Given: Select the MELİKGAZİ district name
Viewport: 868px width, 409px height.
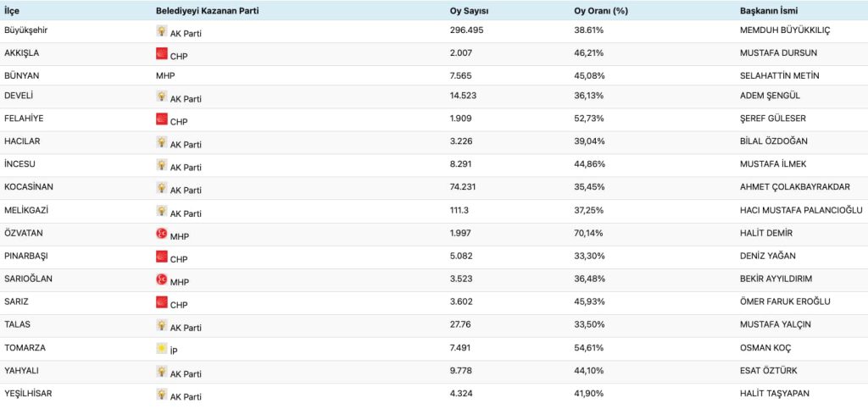Looking at the screenshot, I should [27, 210].
